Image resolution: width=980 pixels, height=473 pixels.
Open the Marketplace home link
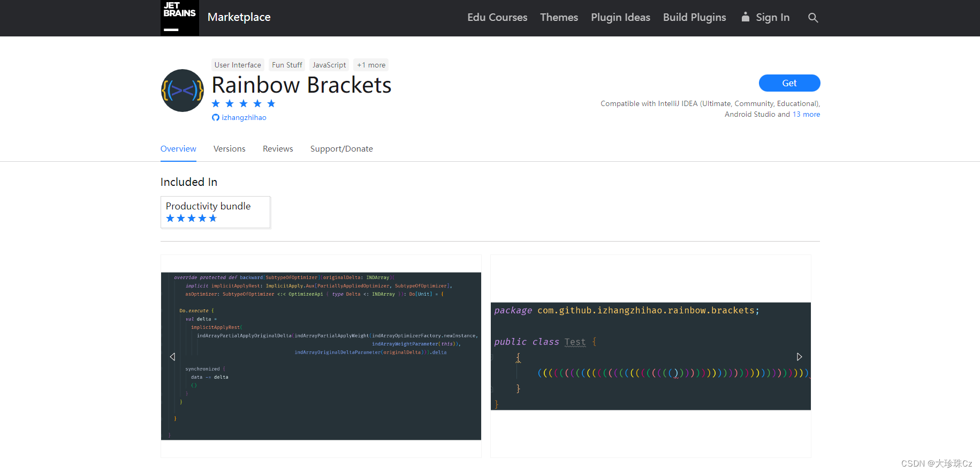(239, 17)
